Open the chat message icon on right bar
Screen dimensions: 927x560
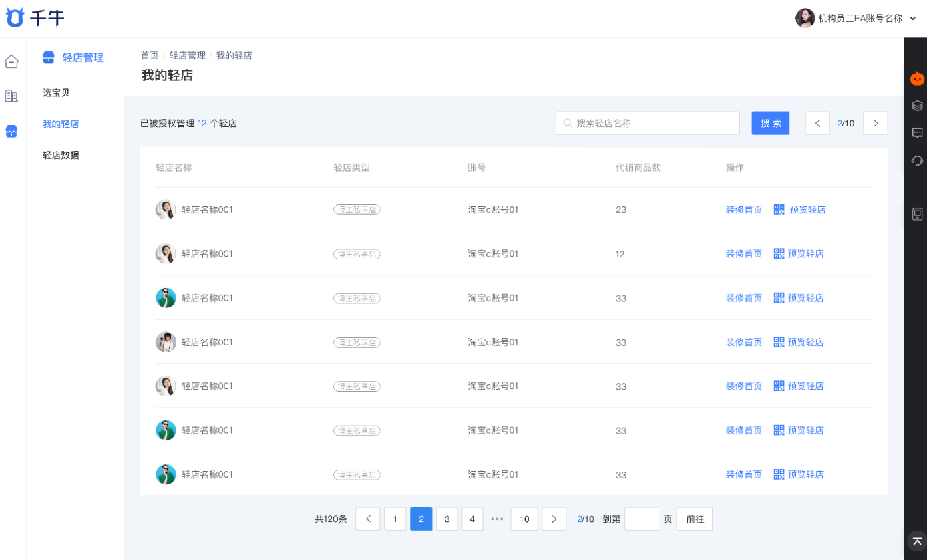pyautogui.click(x=917, y=133)
